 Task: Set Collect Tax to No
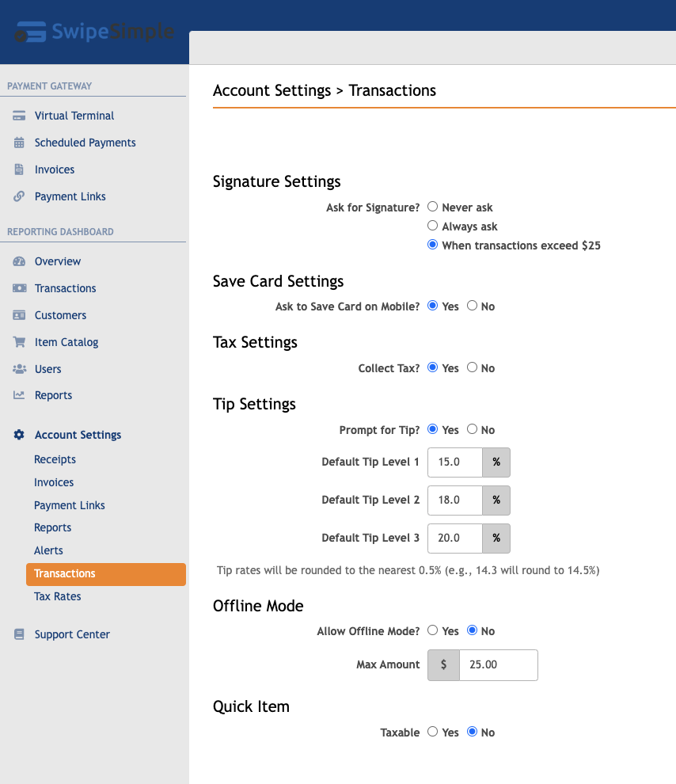coord(472,367)
